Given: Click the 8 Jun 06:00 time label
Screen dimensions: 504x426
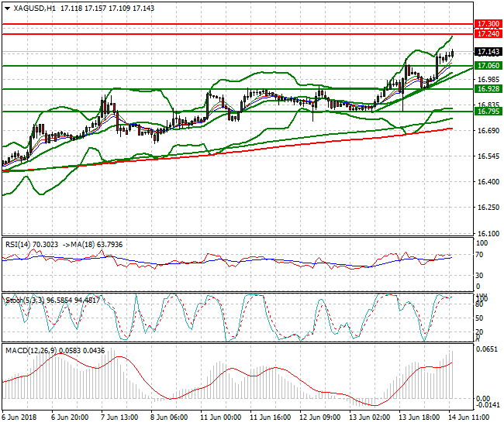Looking at the screenshot, I should (x=169, y=417).
